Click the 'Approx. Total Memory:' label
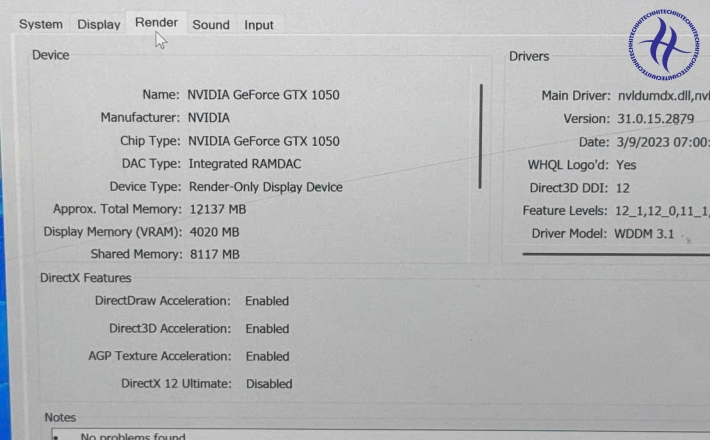 (x=117, y=209)
